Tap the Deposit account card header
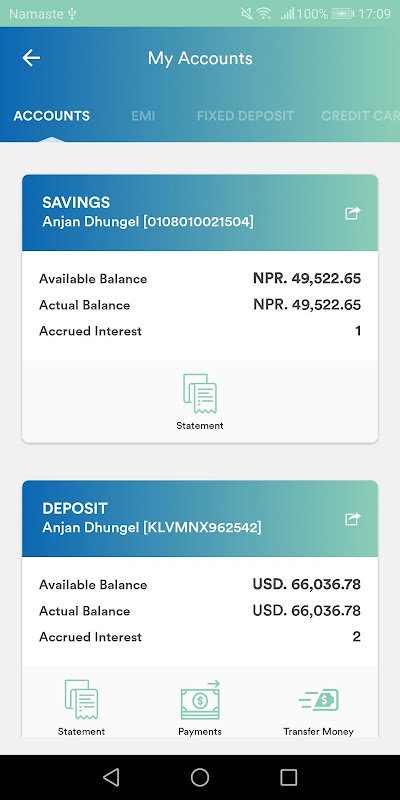The height and width of the screenshot is (800, 400). pos(200,518)
